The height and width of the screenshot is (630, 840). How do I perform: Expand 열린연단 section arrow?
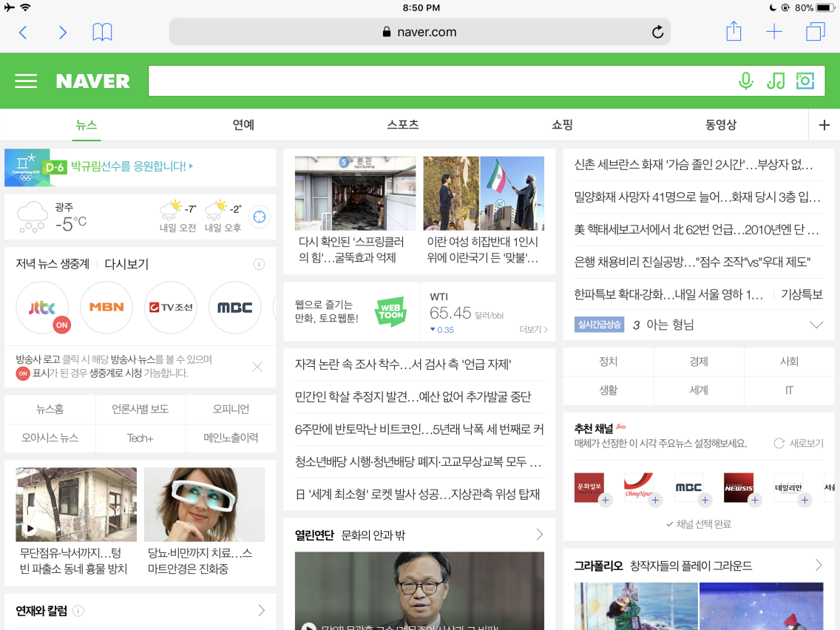tap(540, 535)
